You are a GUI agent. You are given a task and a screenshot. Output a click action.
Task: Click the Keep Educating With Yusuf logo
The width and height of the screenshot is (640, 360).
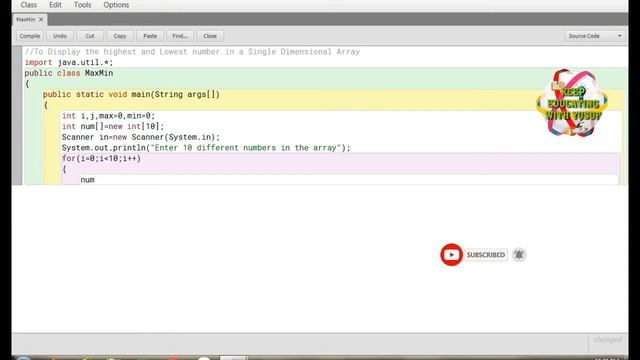572,102
